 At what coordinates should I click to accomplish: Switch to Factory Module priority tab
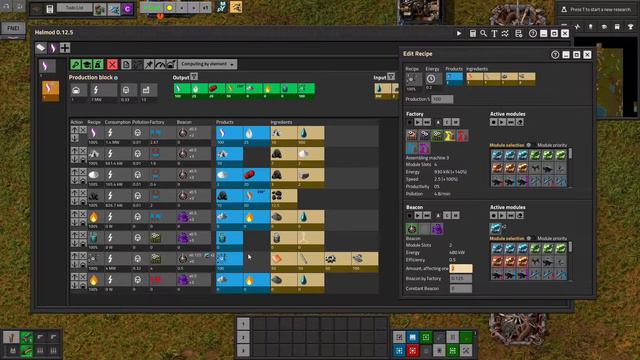tap(552, 145)
